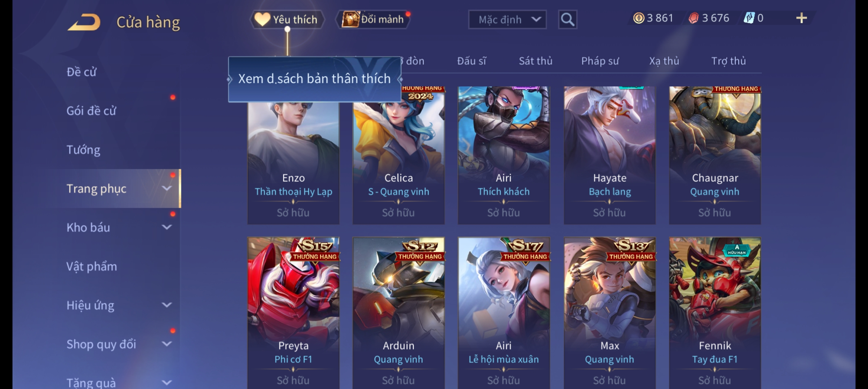Open Đổi mảnh chest icon
The height and width of the screenshot is (389, 868).
click(x=350, y=19)
